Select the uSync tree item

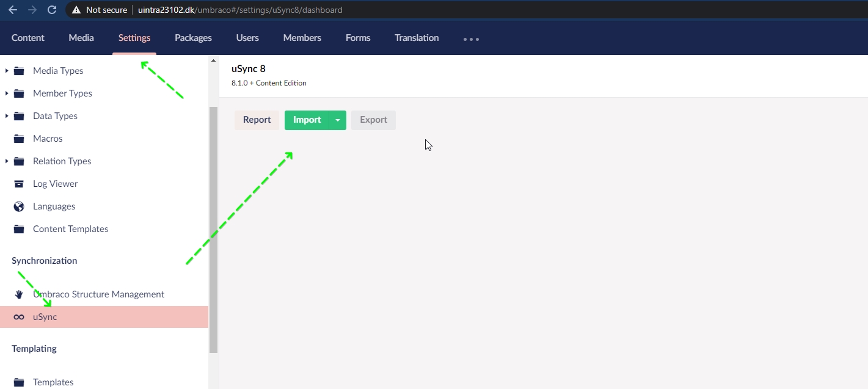tap(104, 317)
